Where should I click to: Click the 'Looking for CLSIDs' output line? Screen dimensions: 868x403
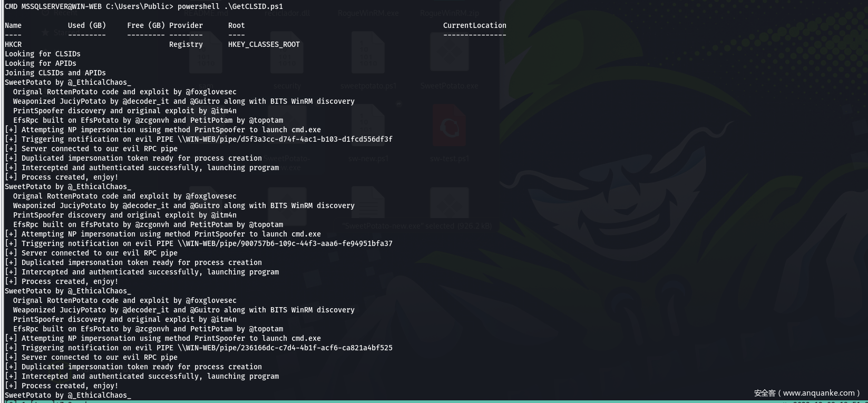(x=43, y=54)
